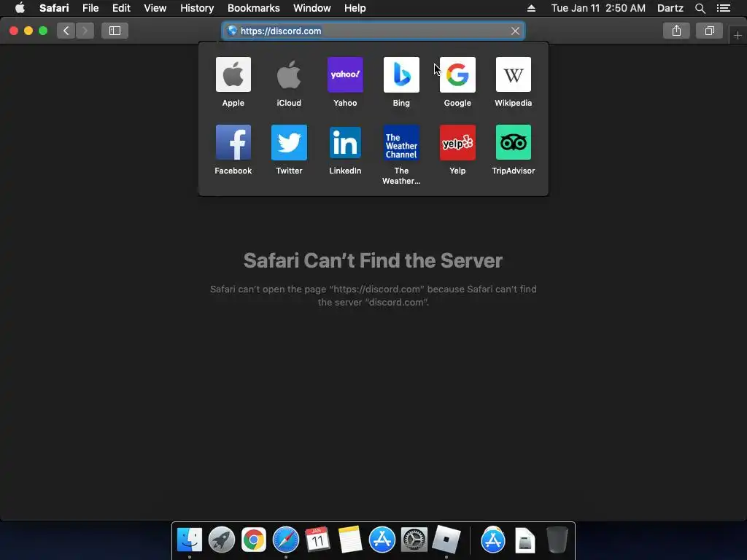Open Notes from the Dock

pos(349,540)
